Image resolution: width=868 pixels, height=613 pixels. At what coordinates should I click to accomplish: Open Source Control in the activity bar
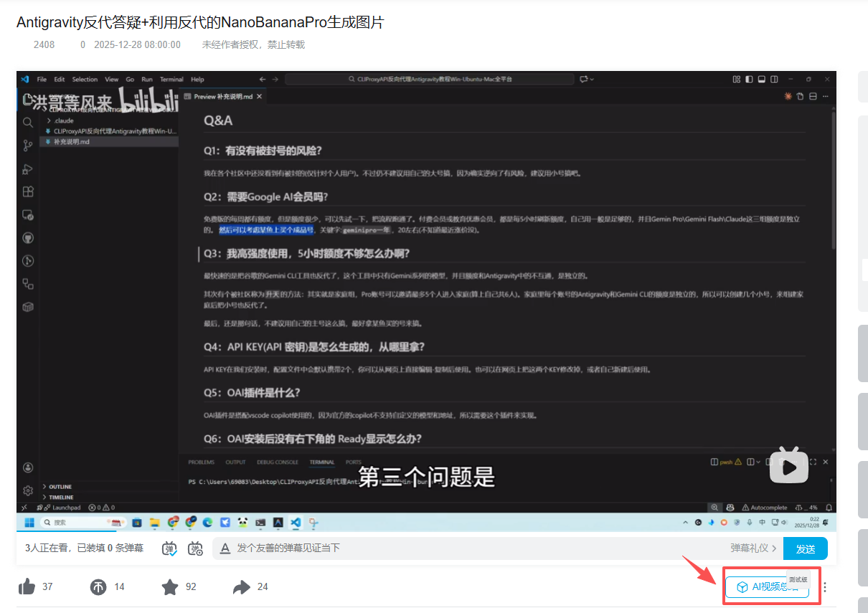(28, 146)
